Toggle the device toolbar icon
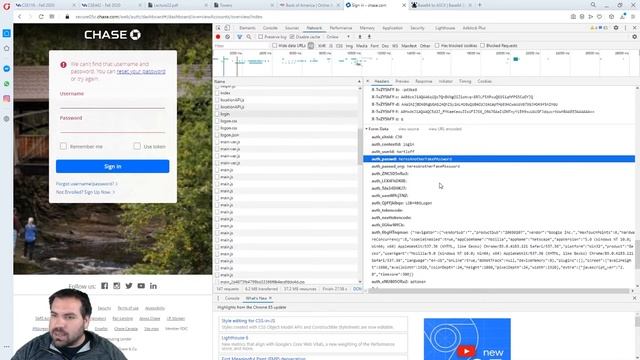 click(x=227, y=28)
